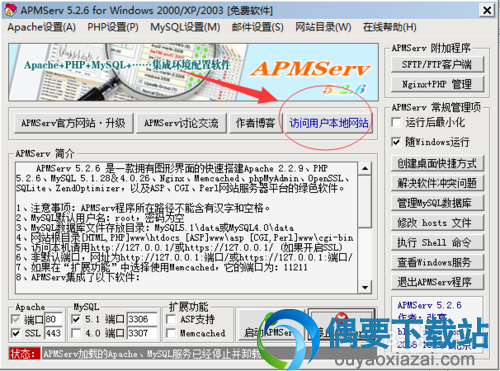Enable the MySQL 4.0 checkbox
This screenshot has height=371, width=500.
click(76, 333)
